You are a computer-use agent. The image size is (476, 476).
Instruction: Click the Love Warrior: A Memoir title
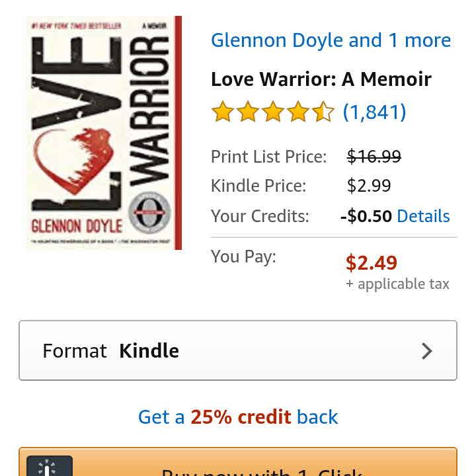click(x=321, y=79)
